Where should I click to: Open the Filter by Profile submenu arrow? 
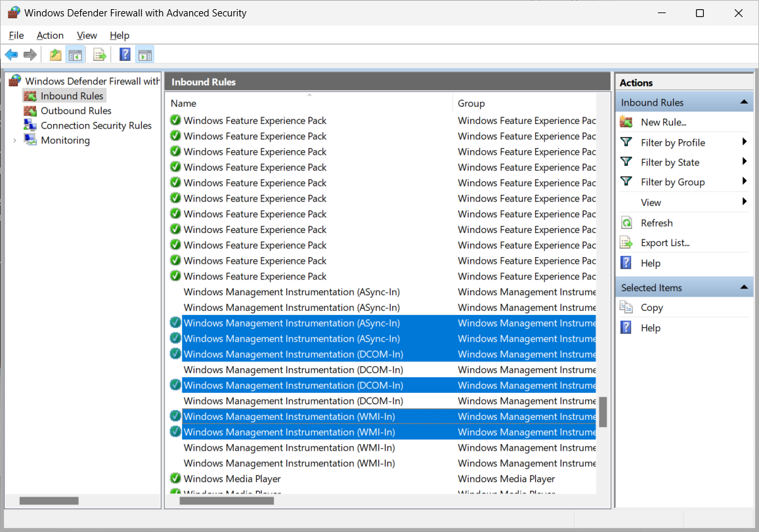745,142
